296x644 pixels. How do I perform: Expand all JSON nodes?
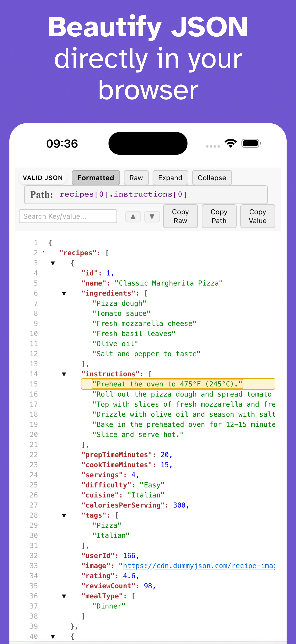(x=170, y=178)
